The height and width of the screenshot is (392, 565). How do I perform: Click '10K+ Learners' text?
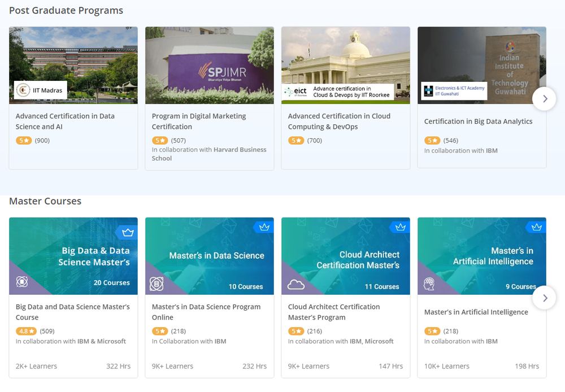[x=447, y=366]
